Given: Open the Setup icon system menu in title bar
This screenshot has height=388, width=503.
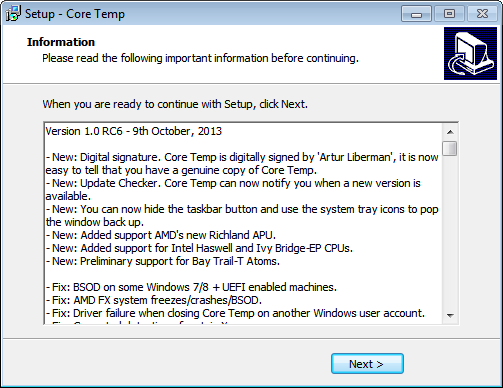Looking at the screenshot, I should (13, 14).
